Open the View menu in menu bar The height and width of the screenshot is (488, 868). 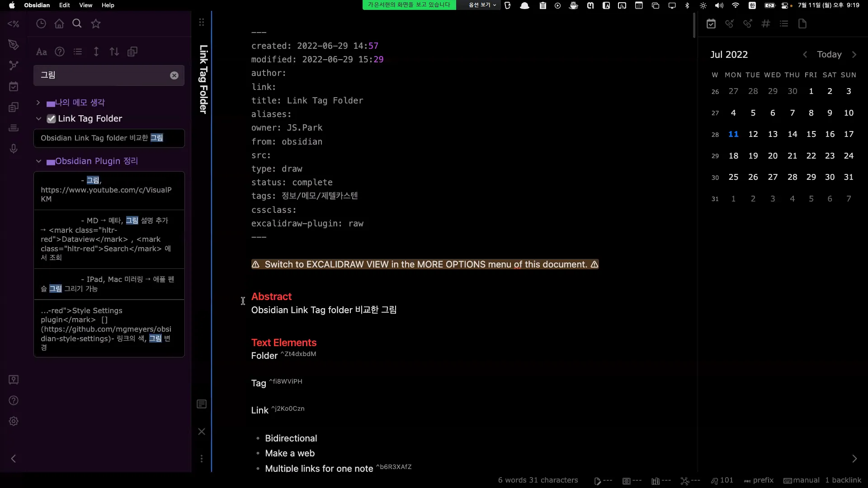tap(85, 5)
